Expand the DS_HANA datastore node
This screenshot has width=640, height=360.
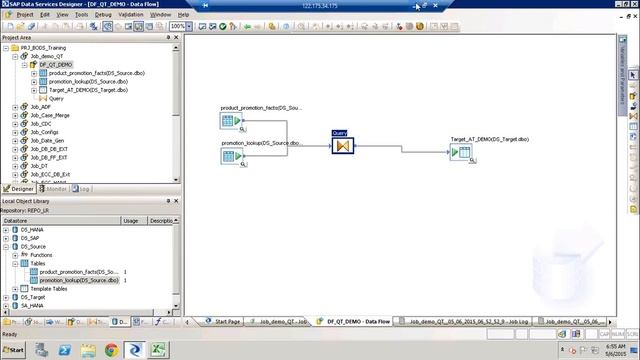click(6, 230)
